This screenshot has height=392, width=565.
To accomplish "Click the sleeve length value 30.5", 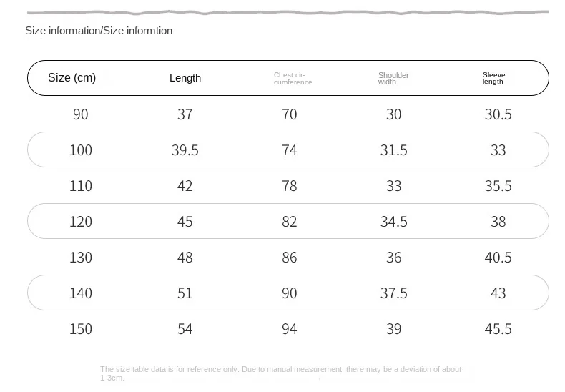I will (498, 114).
